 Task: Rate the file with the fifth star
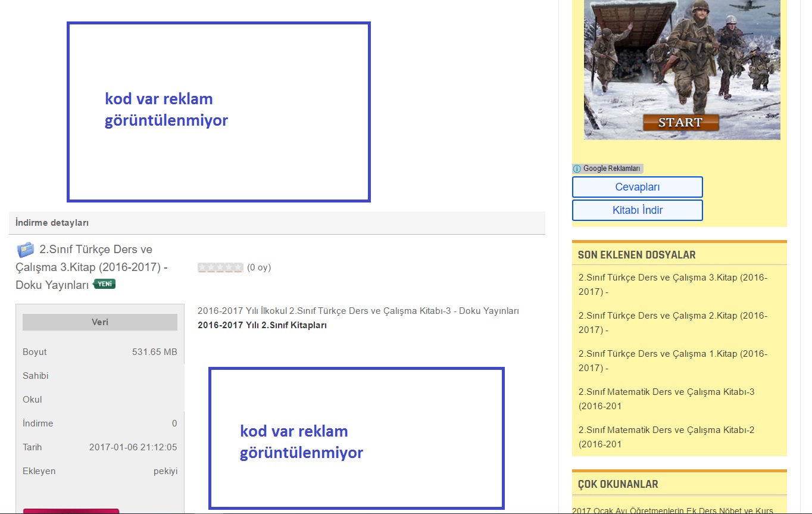238,267
